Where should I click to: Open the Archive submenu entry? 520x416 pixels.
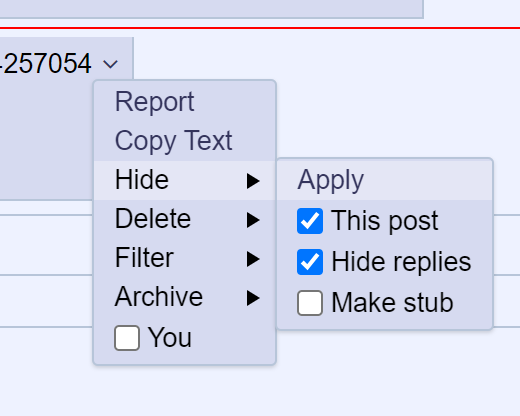pos(185,297)
